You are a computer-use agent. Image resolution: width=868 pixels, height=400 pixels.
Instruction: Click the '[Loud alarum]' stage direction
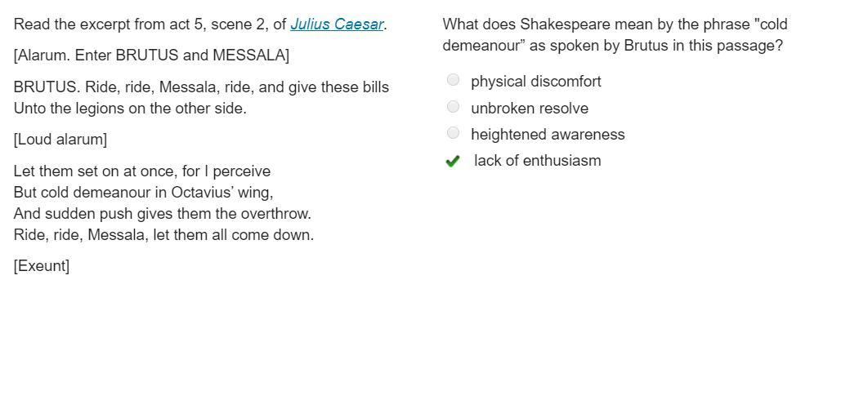click(60, 140)
